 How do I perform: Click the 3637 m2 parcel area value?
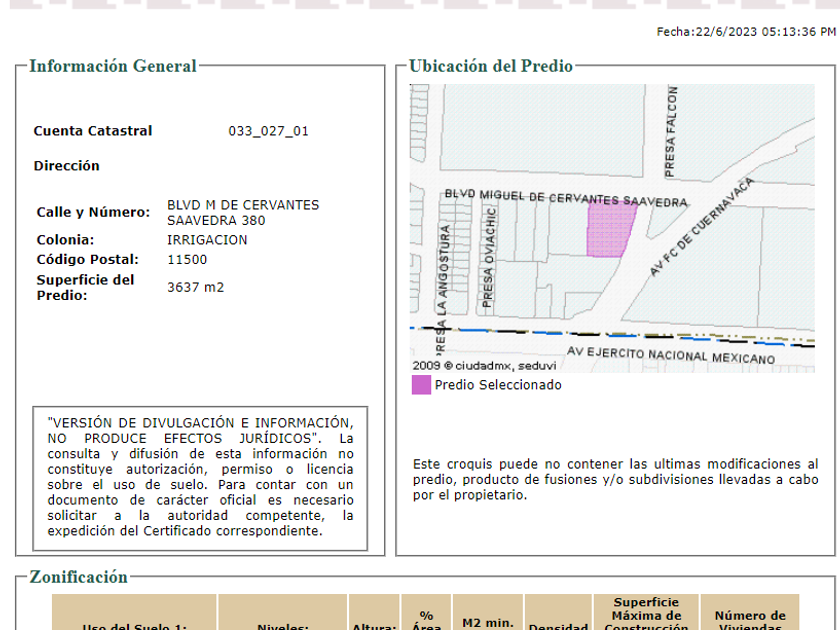(x=195, y=287)
